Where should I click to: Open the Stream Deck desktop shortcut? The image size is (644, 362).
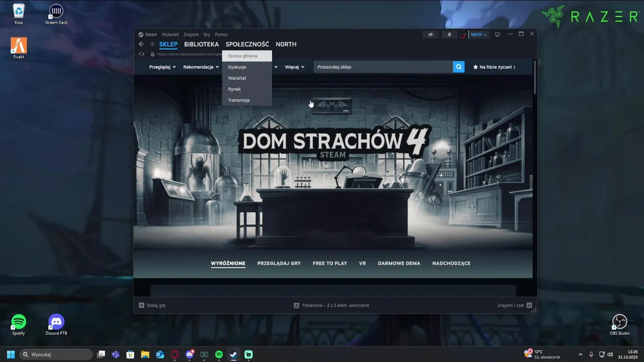(x=56, y=15)
